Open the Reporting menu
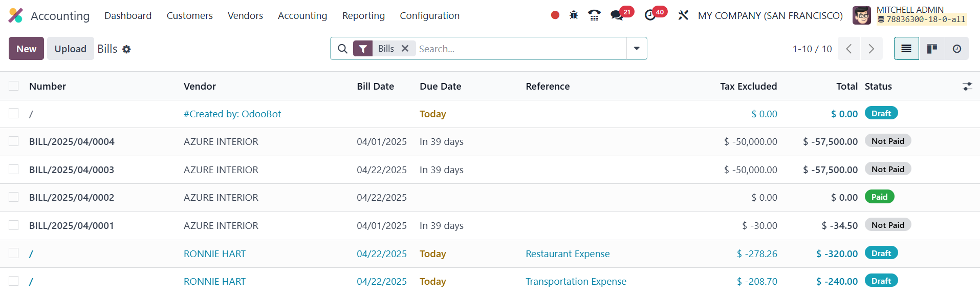The height and width of the screenshot is (295, 980). click(363, 16)
